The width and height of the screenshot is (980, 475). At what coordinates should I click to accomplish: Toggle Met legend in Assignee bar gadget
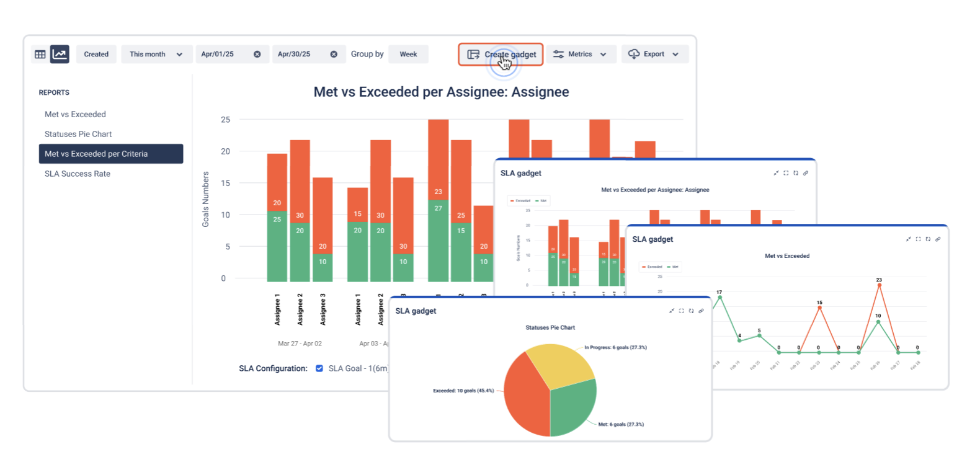click(x=541, y=201)
